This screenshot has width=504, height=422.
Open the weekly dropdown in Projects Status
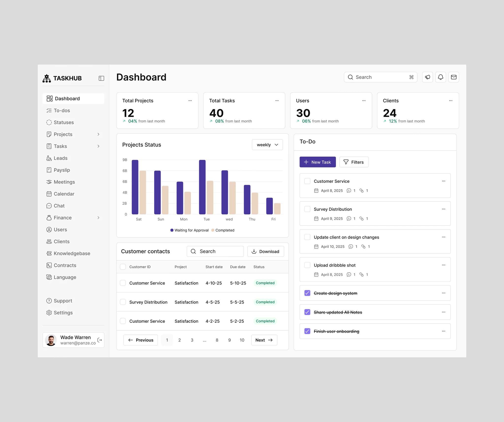tap(267, 145)
